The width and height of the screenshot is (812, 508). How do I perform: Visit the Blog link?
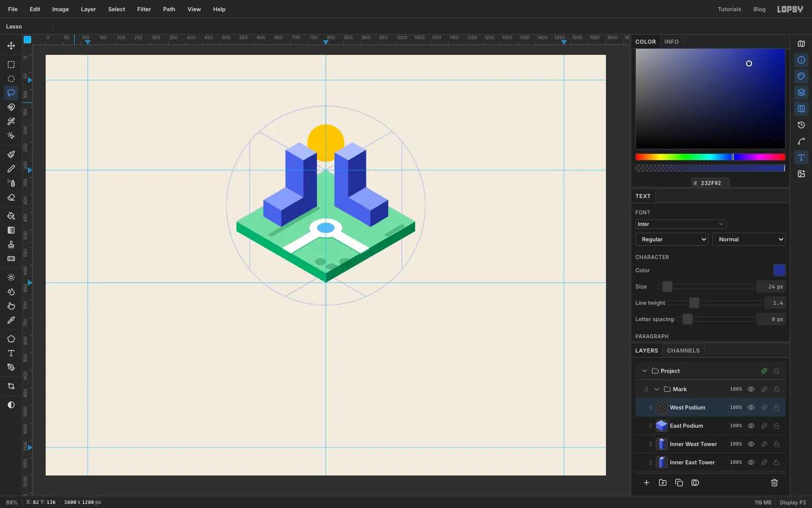coord(759,9)
